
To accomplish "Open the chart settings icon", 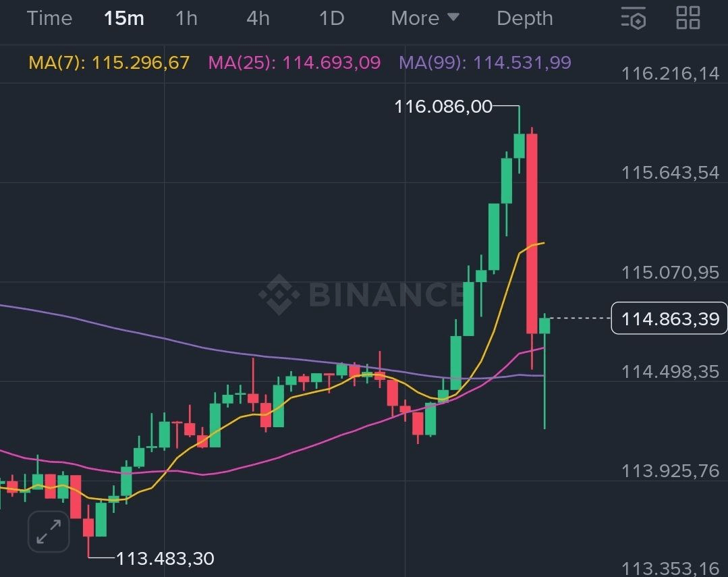I will [634, 18].
